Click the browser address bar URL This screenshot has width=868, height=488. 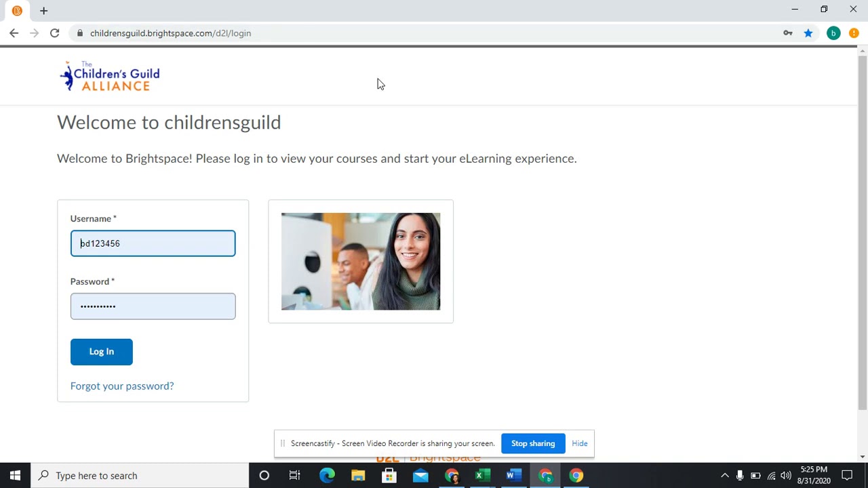click(x=170, y=33)
